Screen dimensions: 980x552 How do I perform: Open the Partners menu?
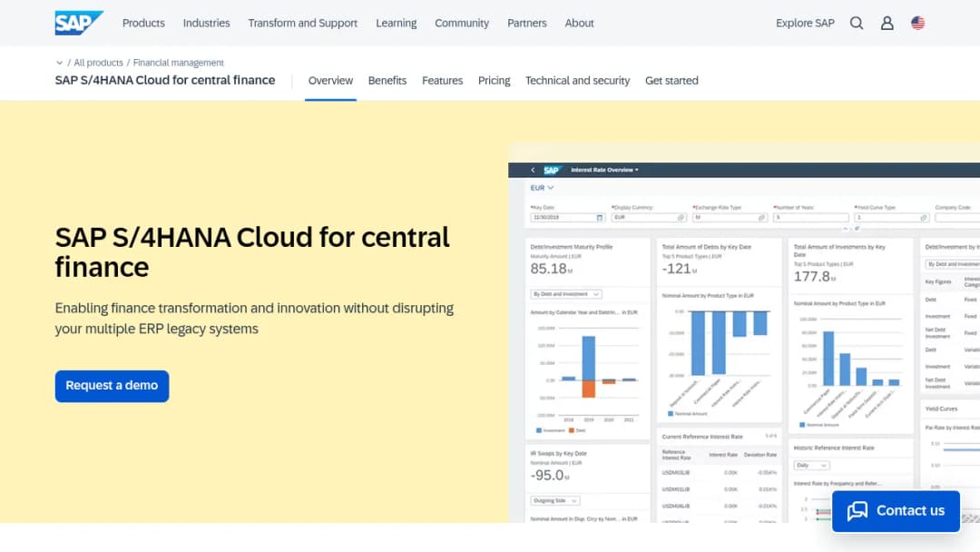pos(527,23)
